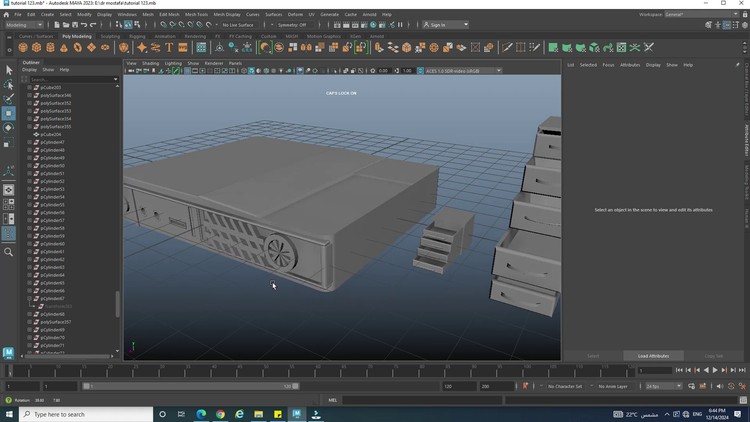The image size is (750, 422).
Task: Toggle the workspace lock icon
Action: 745,15
